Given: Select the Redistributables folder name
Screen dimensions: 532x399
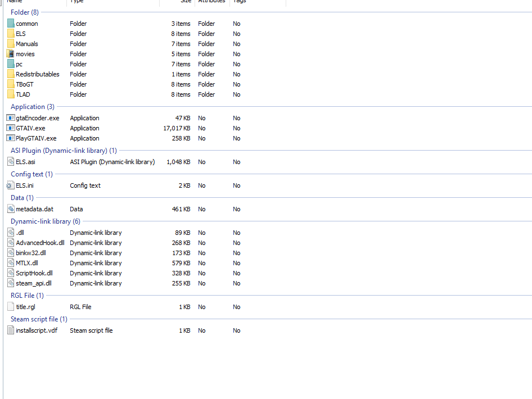Looking at the screenshot, I should pos(38,74).
